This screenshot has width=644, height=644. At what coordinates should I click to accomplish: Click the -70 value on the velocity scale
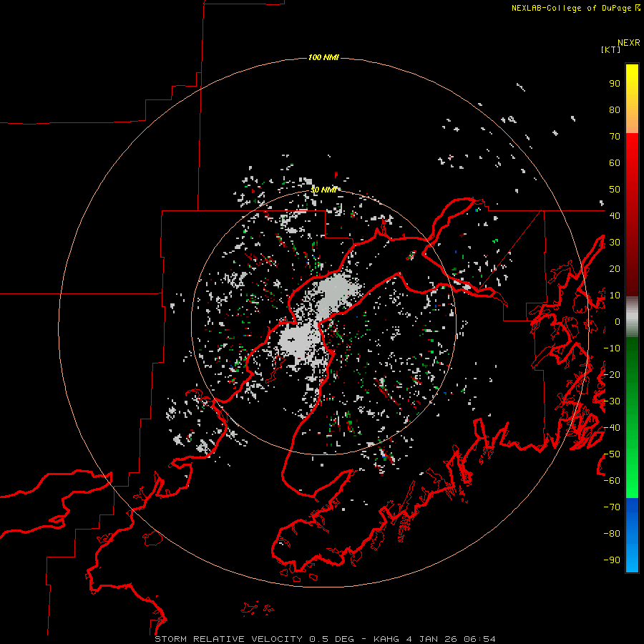[x=612, y=507]
